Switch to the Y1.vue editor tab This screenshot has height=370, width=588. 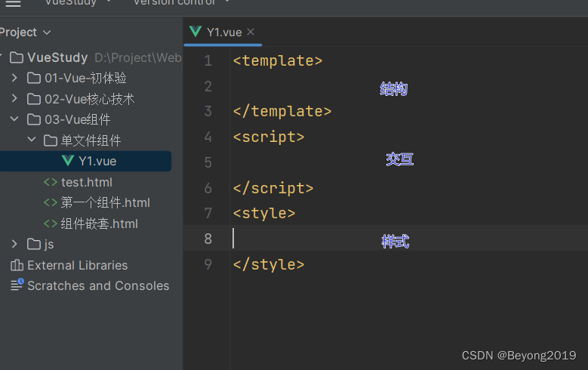pyautogui.click(x=223, y=32)
